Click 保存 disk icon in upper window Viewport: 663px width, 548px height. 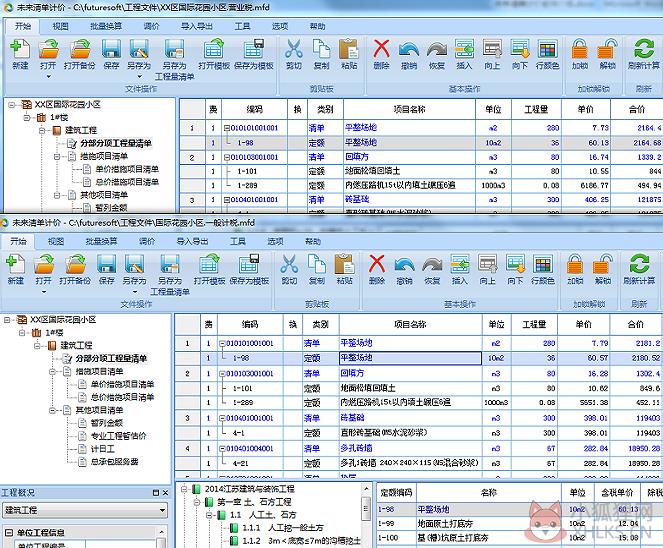pos(111,49)
